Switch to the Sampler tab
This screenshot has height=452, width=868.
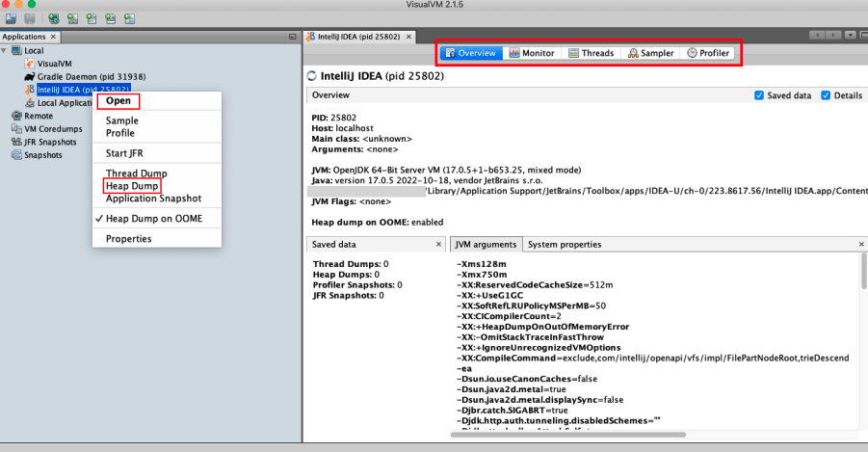tap(650, 53)
